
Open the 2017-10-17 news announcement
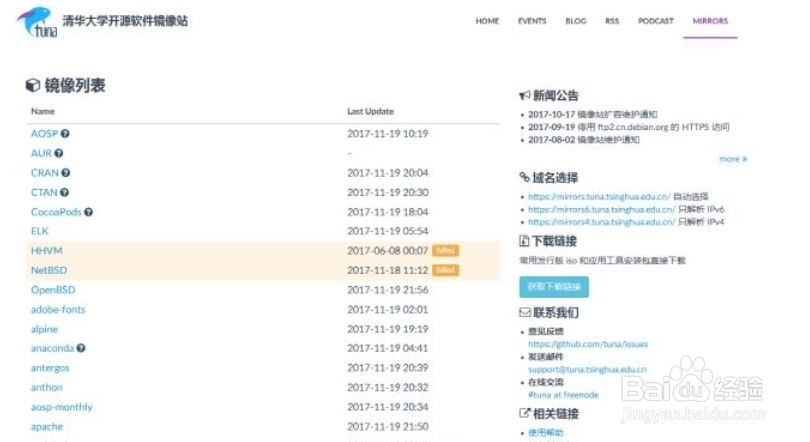click(x=593, y=115)
